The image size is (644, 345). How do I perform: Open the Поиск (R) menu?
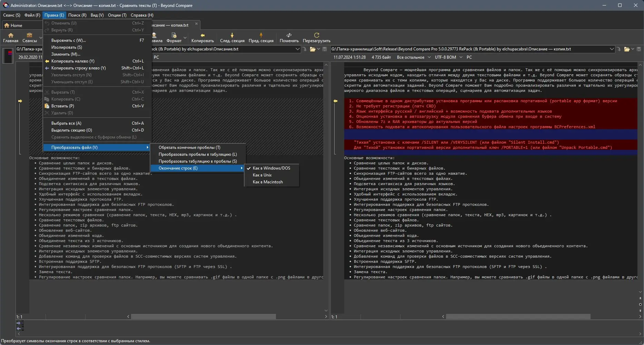pyautogui.click(x=77, y=15)
